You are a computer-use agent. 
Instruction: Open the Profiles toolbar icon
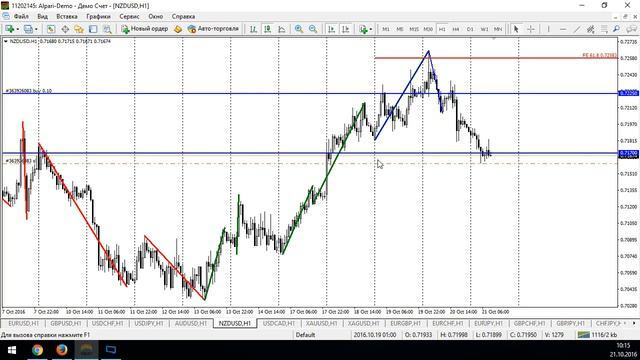pyautogui.click(x=28, y=29)
